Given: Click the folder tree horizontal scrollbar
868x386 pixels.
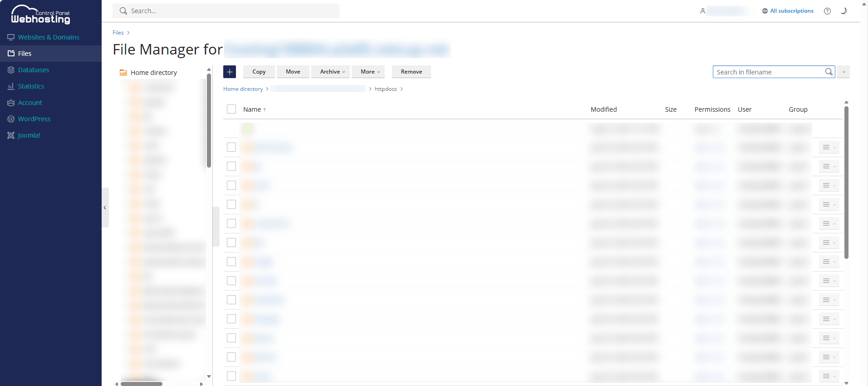Looking at the screenshot, I should [x=142, y=384].
